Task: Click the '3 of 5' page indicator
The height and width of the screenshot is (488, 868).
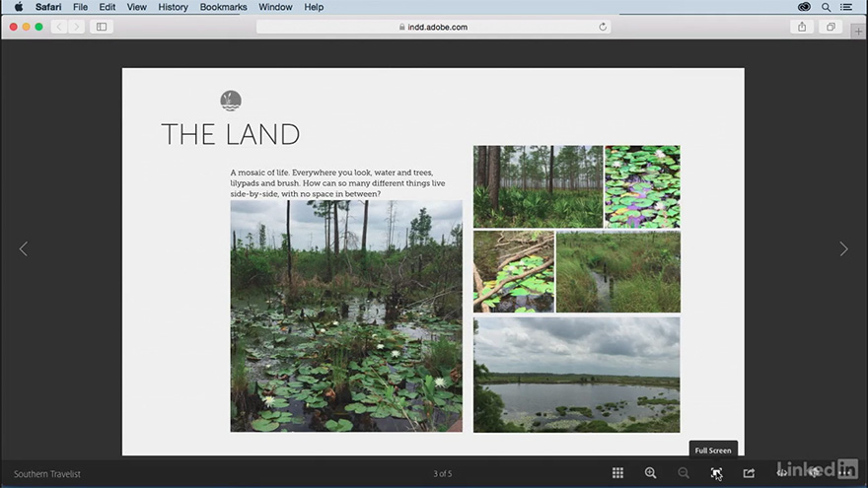Action: click(x=442, y=473)
